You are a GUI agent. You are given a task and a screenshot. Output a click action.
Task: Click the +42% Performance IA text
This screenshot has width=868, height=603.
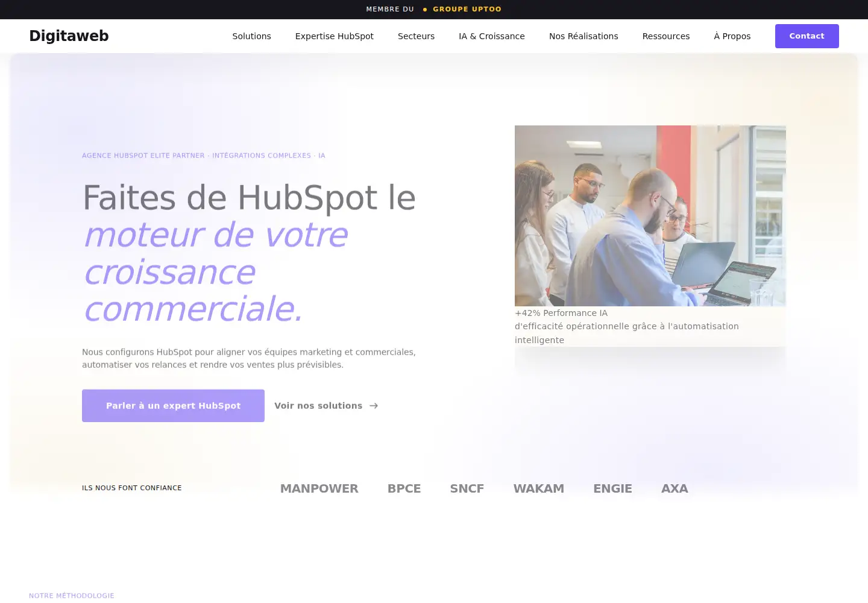tap(561, 313)
